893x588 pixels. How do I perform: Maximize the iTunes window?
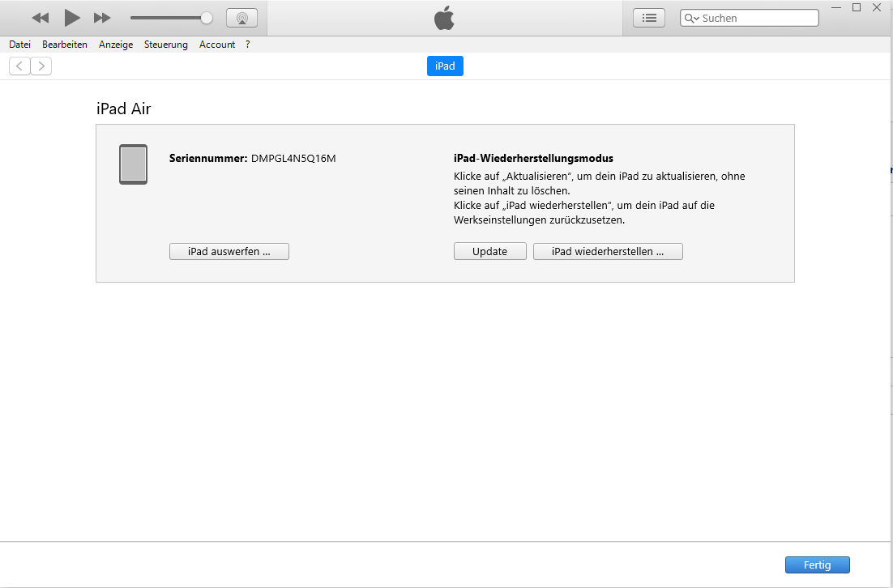856,7
